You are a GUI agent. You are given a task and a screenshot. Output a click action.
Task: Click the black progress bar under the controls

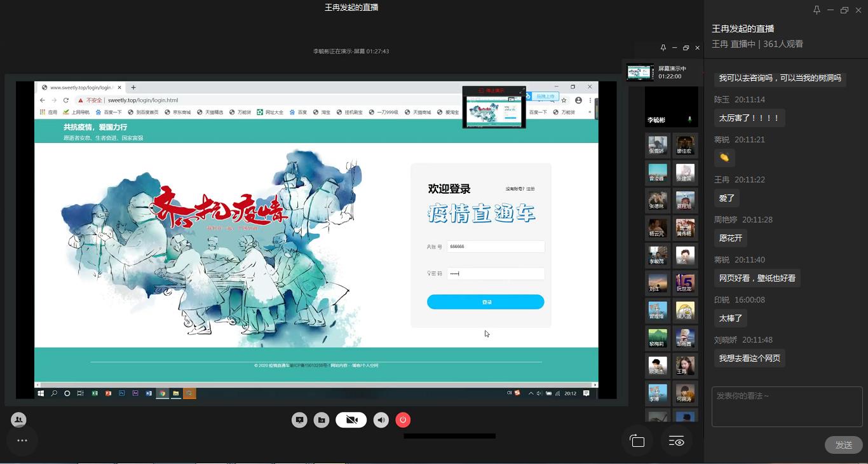point(449,435)
